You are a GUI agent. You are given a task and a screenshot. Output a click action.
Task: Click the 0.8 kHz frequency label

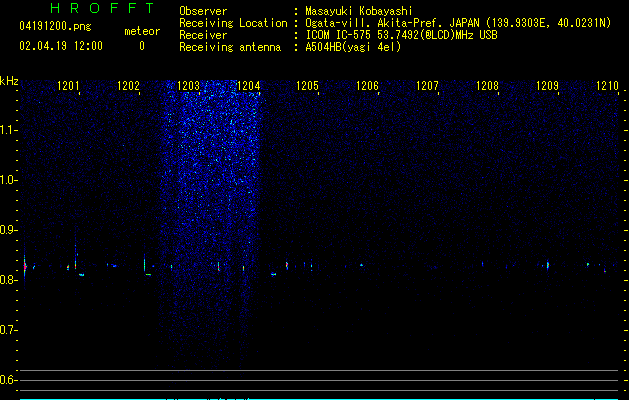[x=8, y=280]
